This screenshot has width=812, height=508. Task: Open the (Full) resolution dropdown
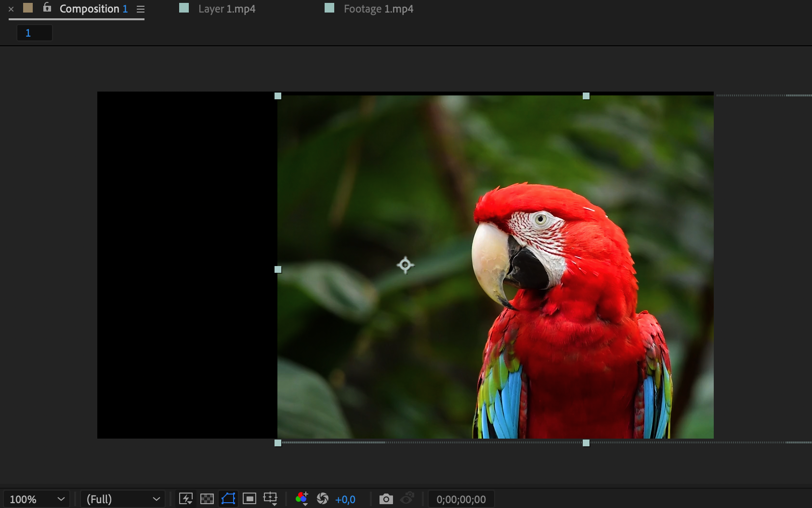click(x=122, y=499)
